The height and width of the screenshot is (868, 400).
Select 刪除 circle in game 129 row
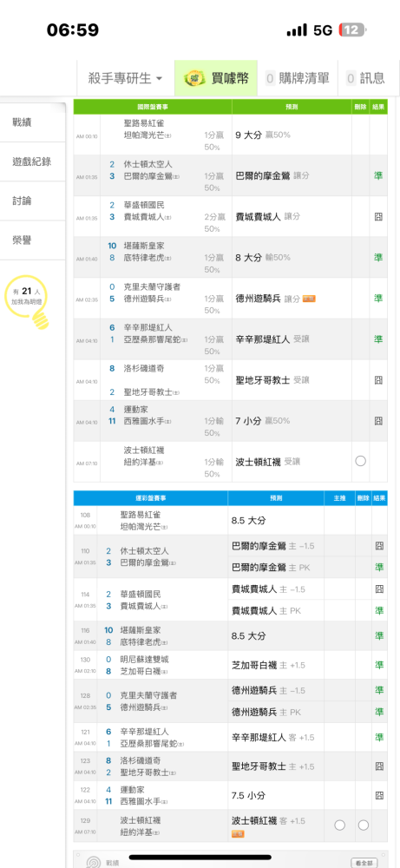pyautogui.click(x=363, y=825)
